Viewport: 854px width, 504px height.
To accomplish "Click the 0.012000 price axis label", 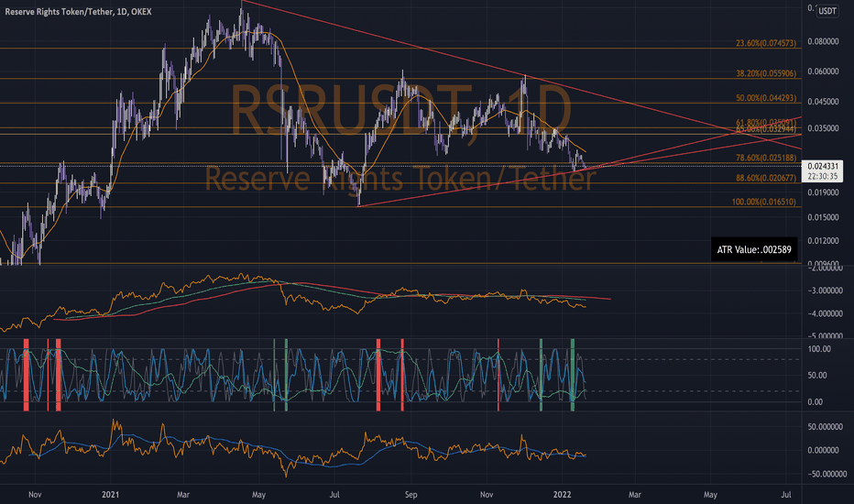I will coord(823,240).
